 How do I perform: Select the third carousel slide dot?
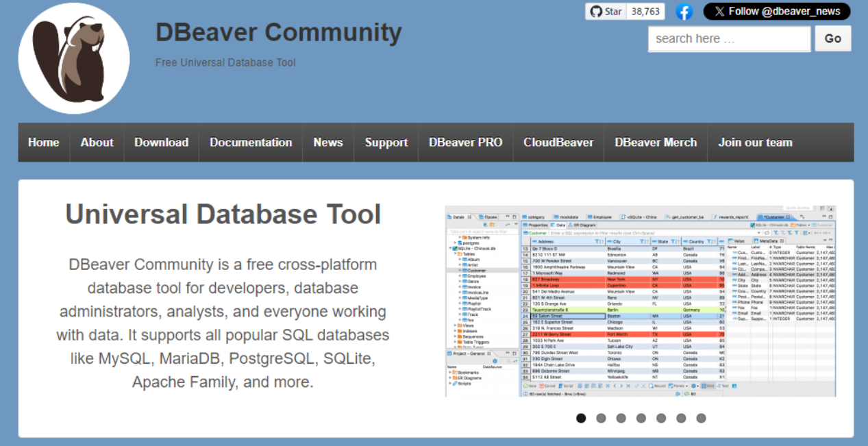tap(621, 418)
